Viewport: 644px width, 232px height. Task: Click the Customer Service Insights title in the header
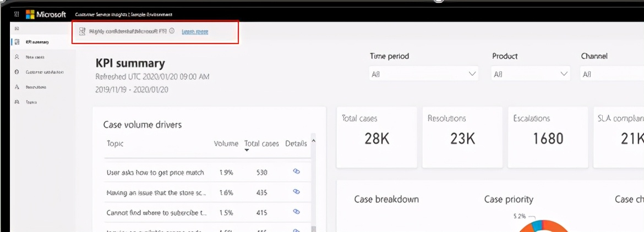(124, 14)
